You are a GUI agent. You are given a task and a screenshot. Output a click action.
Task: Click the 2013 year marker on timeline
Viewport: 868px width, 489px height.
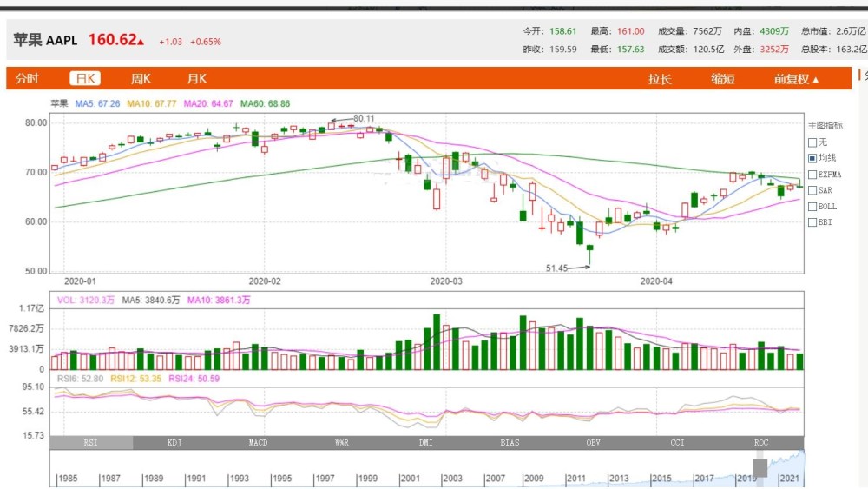(x=618, y=479)
